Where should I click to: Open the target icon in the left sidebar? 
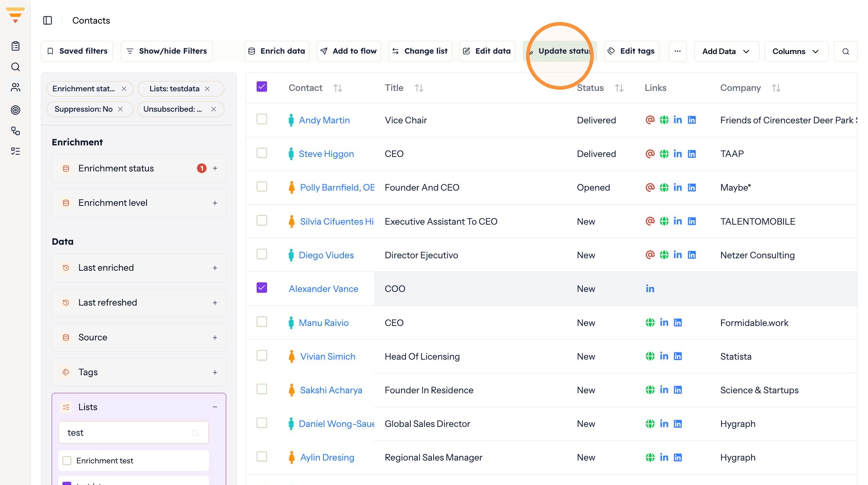tap(15, 110)
